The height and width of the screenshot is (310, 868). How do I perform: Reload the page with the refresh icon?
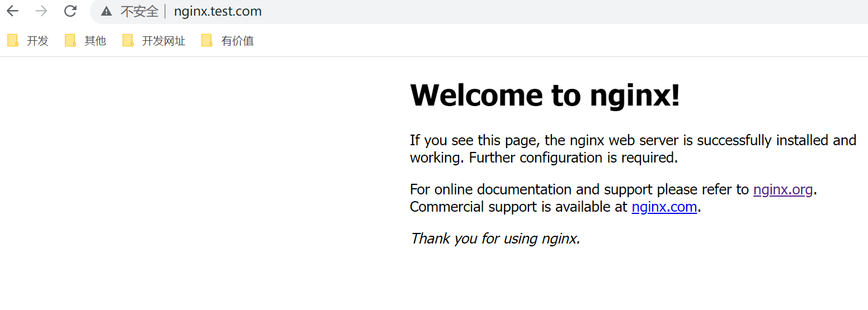[x=70, y=11]
